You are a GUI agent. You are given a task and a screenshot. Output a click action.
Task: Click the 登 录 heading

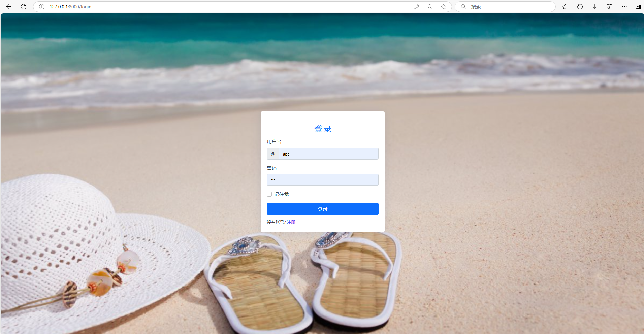click(x=322, y=129)
